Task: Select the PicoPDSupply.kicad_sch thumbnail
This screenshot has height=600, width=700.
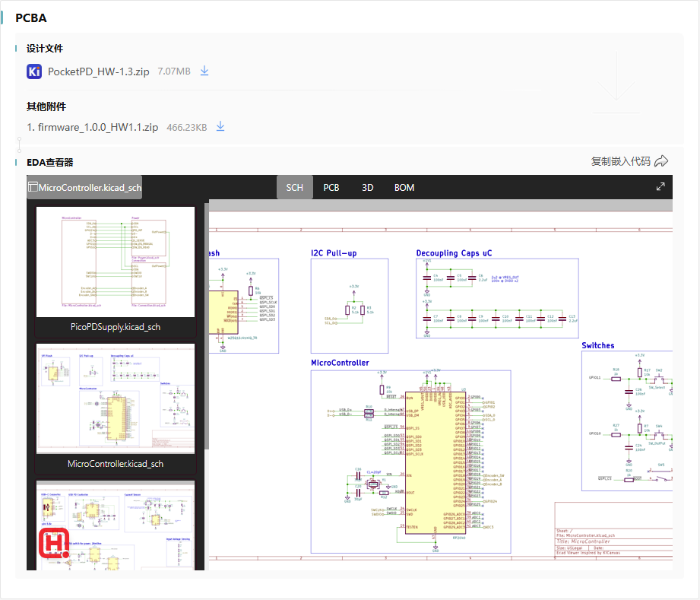Action: [x=115, y=261]
